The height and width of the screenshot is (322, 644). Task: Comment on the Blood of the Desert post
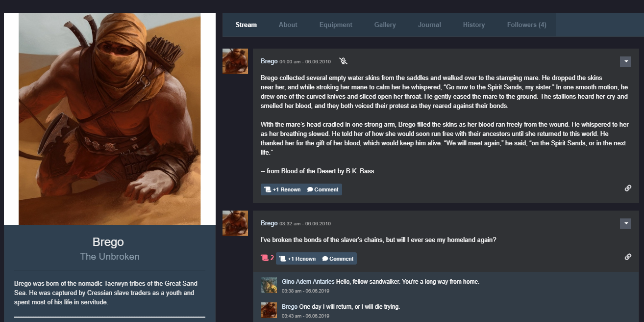point(323,189)
